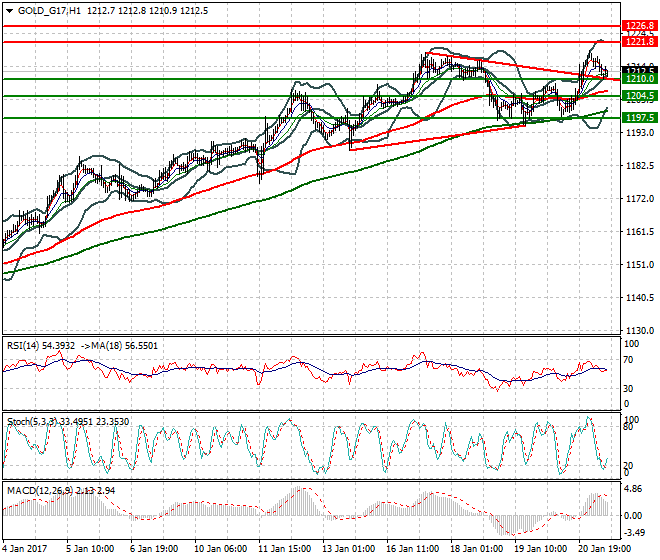Click the 1197.5 green support price label
The height and width of the screenshot is (560, 660).
click(639, 117)
